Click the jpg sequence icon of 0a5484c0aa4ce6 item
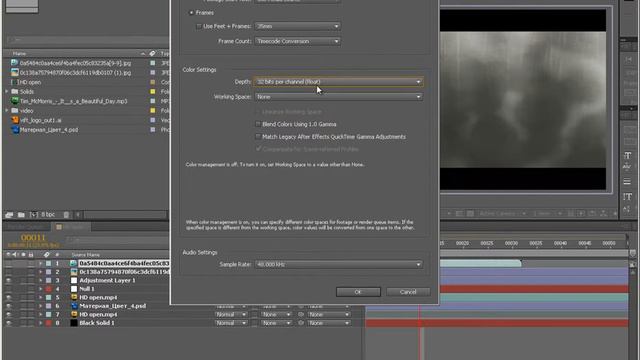Screen dimensions: 640x360 pos(15,63)
